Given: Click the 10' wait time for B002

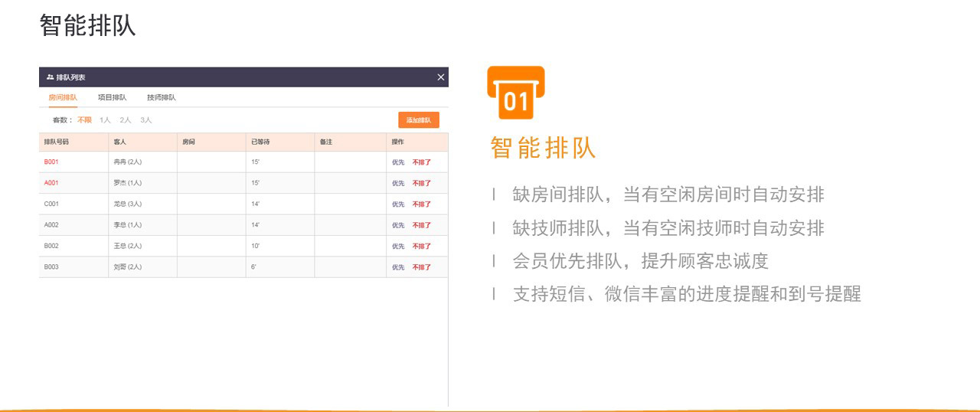Looking at the screenshot, I should click(x=255, y=247).
